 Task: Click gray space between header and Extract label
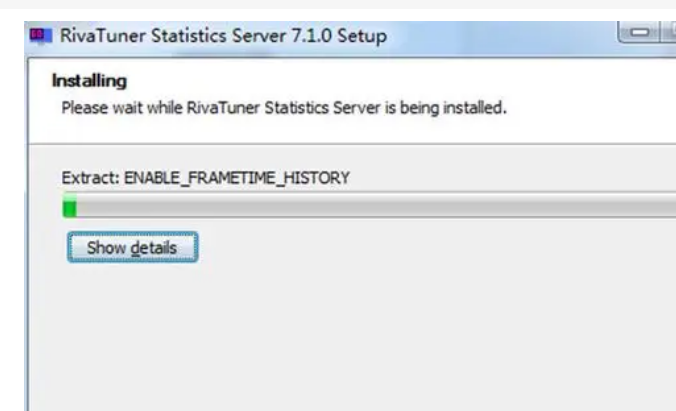coord(300,150)
